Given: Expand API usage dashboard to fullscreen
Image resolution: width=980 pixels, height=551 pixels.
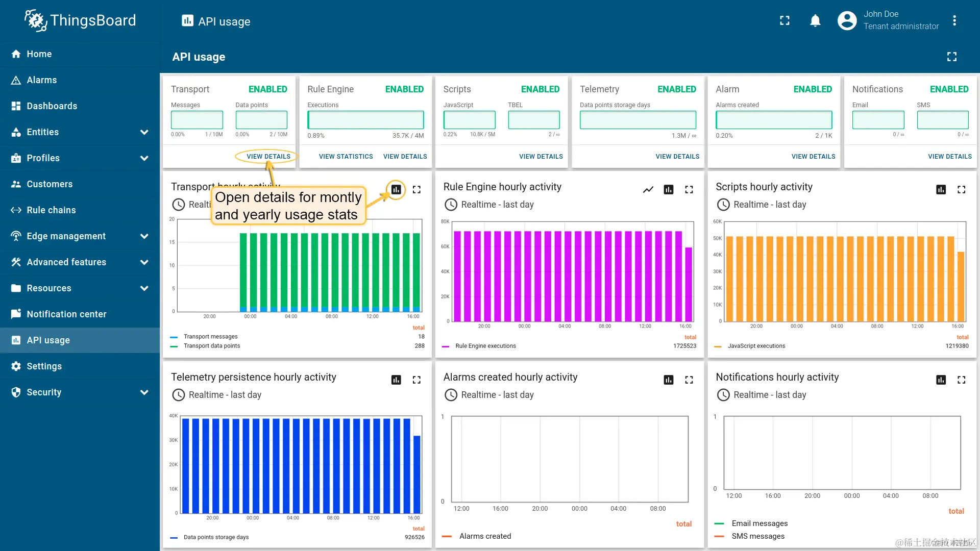Looking at the screenshot, I should coord(951,57).
